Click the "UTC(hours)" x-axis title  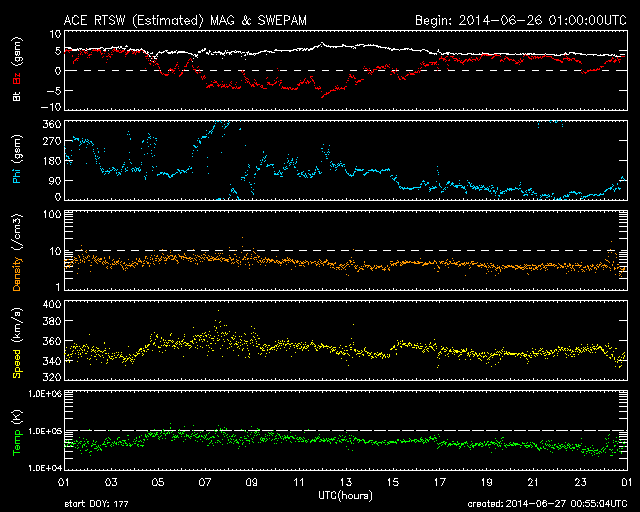coord(345,496)
